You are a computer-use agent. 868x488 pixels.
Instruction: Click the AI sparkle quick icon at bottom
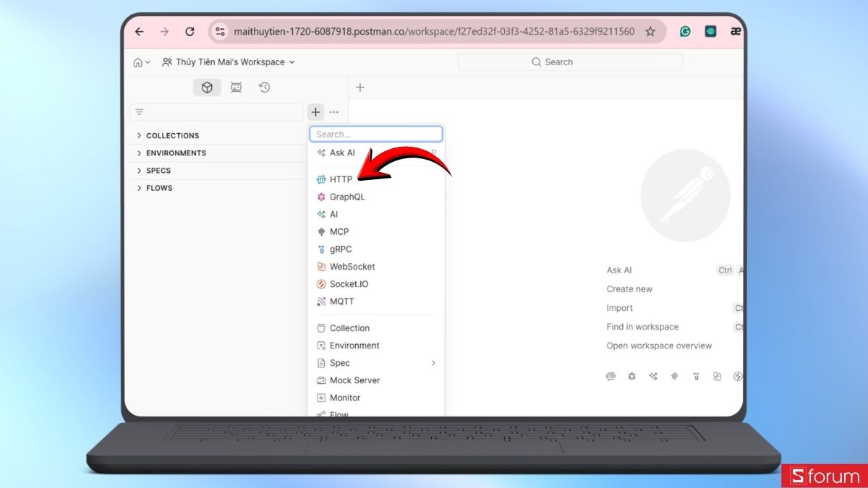[x=653, y=377]
